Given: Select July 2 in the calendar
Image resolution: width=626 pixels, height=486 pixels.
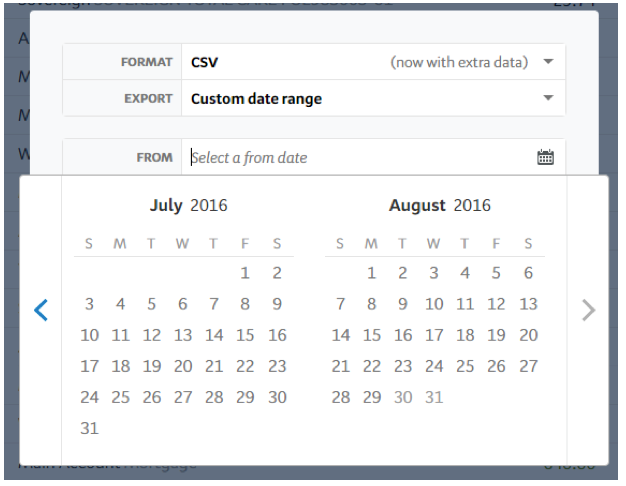Looking at the screenshot, I should 277,273.
